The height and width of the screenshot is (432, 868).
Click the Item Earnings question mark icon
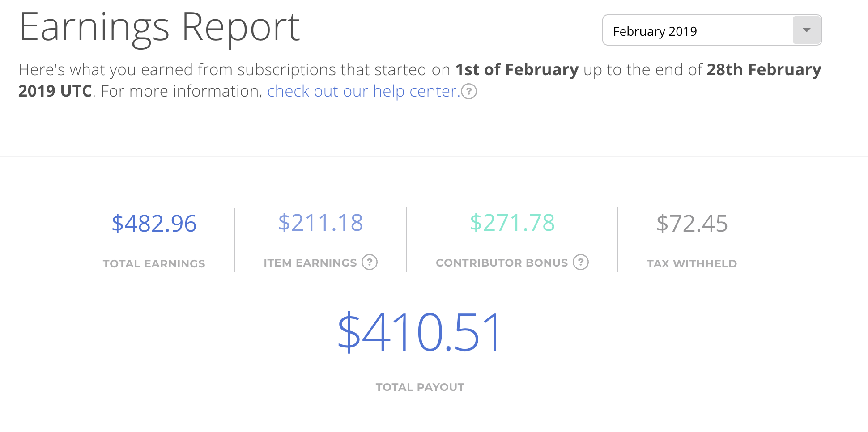[x=370, y=262]
